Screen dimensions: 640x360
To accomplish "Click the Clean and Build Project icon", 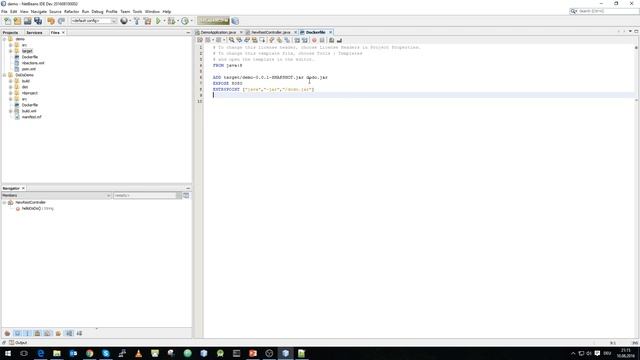I will 147,21.
